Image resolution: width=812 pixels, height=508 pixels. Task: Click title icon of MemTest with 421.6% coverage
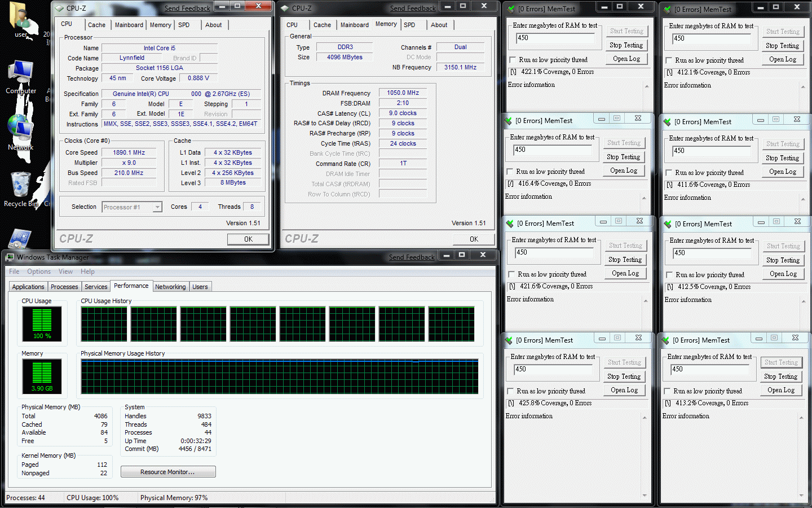tap(510, 224)
